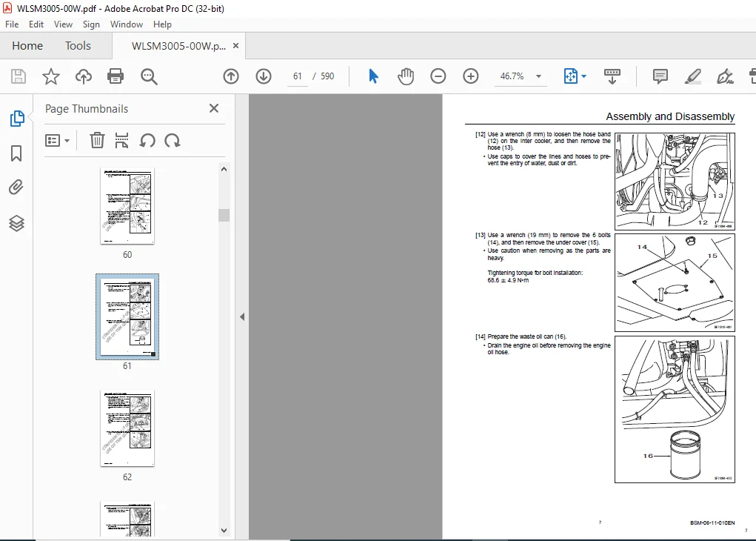Select page 62 thumbnail
Viewport: 756px width, 541px height.
(127, 428)
